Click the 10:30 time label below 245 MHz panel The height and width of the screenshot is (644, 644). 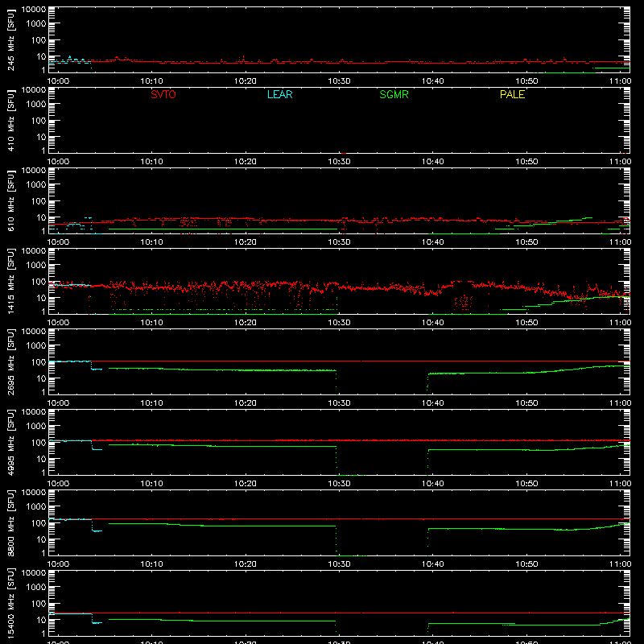(339, 81)
